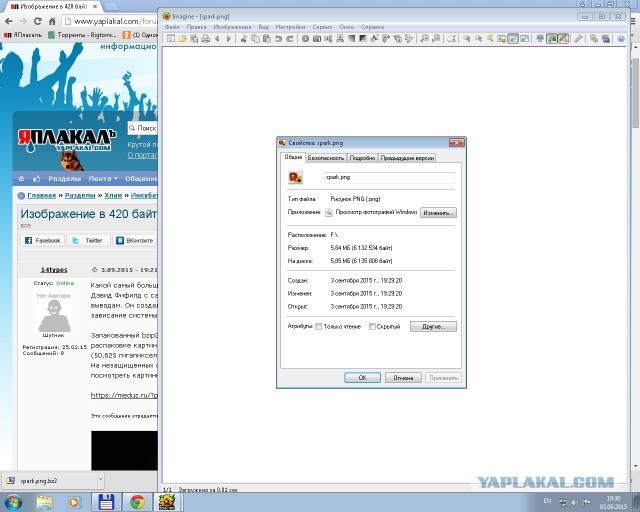Open the Сервис menu in Imagine
This screenshot has width=640, height=512.
coord(322,27)
